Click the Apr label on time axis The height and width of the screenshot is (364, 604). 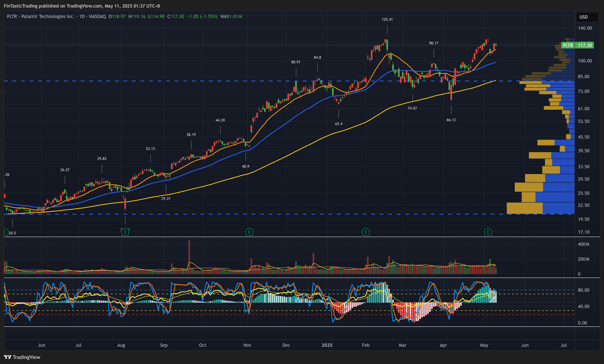click(443, 345)
